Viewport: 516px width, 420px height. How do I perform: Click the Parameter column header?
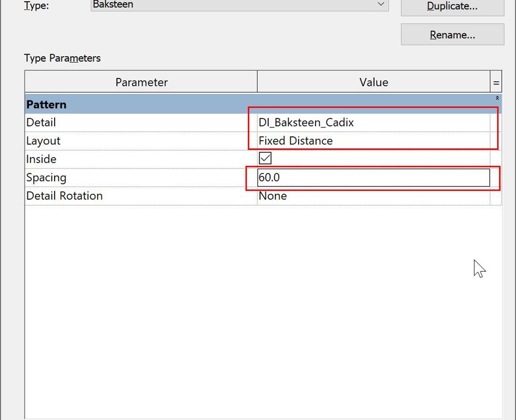(141, 82)
